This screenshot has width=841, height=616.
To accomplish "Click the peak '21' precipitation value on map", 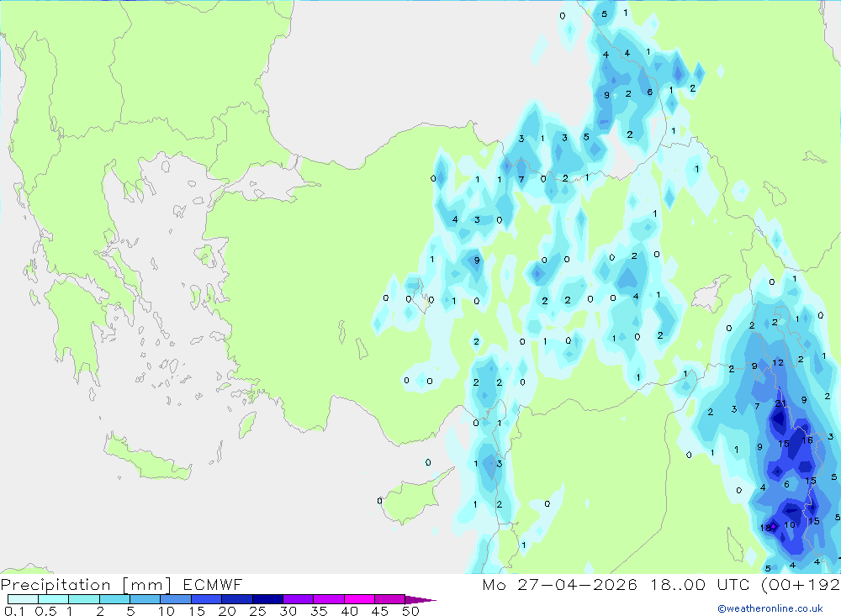I will coord(780,403).
